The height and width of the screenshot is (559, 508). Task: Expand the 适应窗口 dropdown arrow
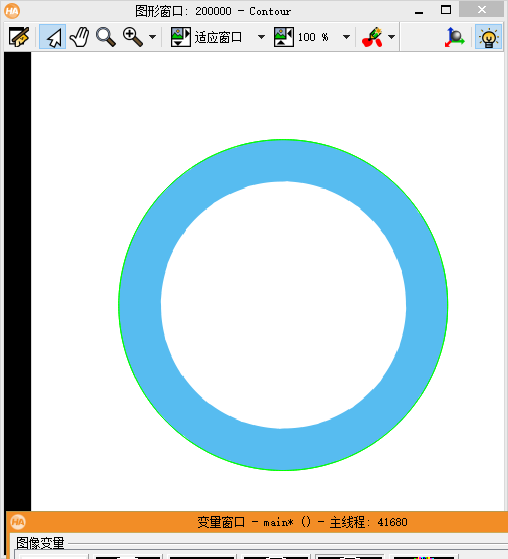click(x=261, y=37)
